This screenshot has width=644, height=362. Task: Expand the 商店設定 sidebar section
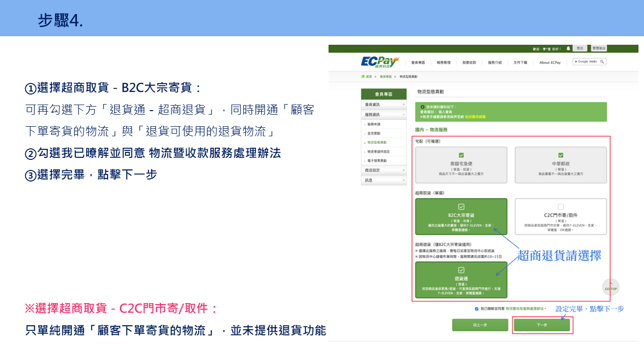384,169
